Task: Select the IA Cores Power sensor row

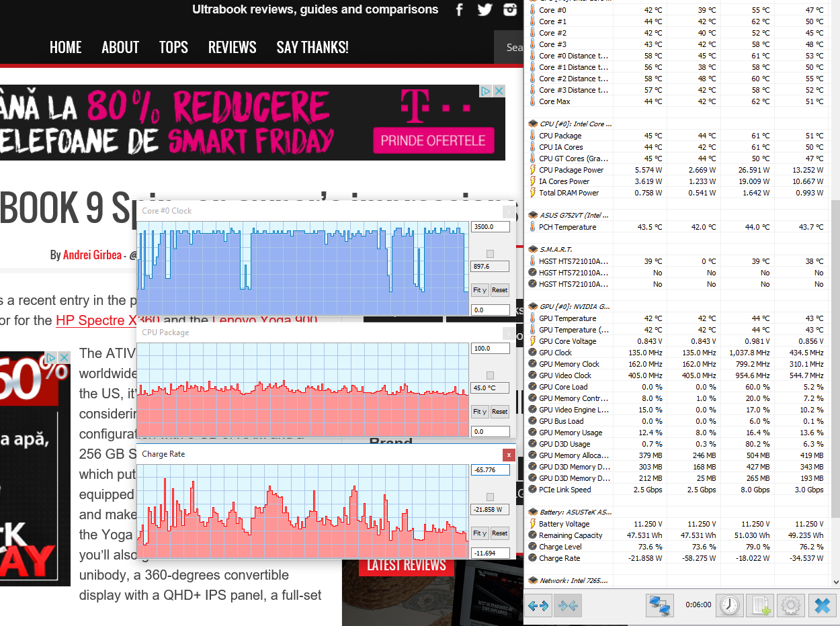Action: 677,181
